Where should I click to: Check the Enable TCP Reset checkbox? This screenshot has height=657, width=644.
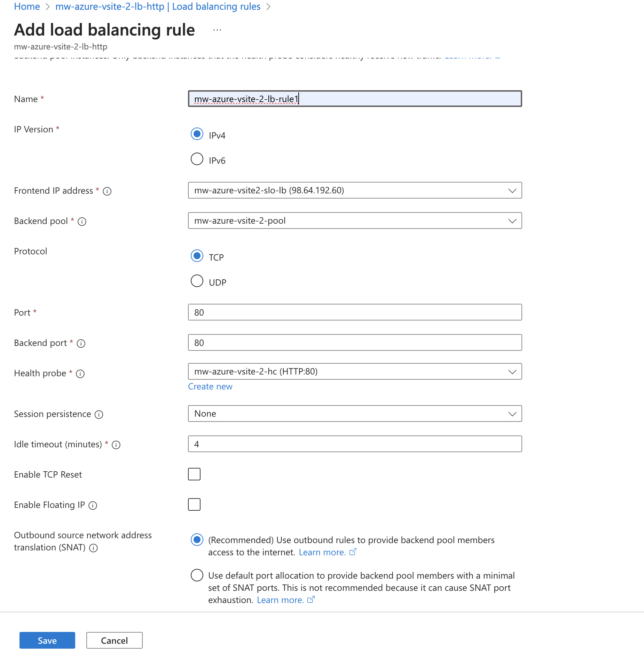[x=194, y=474]
